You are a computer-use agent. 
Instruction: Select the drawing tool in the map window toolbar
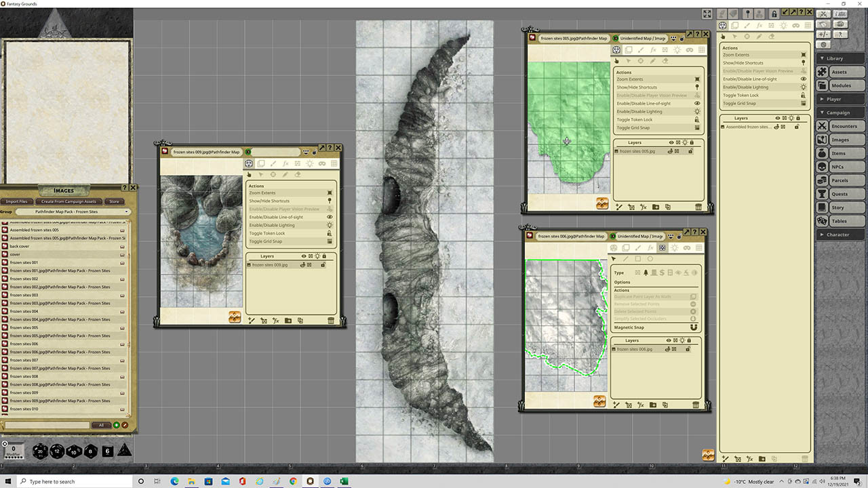tap(274, 163)
